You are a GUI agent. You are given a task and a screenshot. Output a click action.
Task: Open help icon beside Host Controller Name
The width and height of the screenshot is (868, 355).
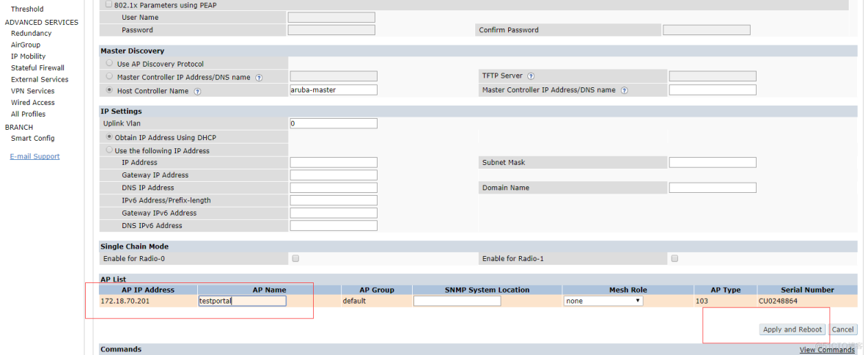[x=197, y=92]
